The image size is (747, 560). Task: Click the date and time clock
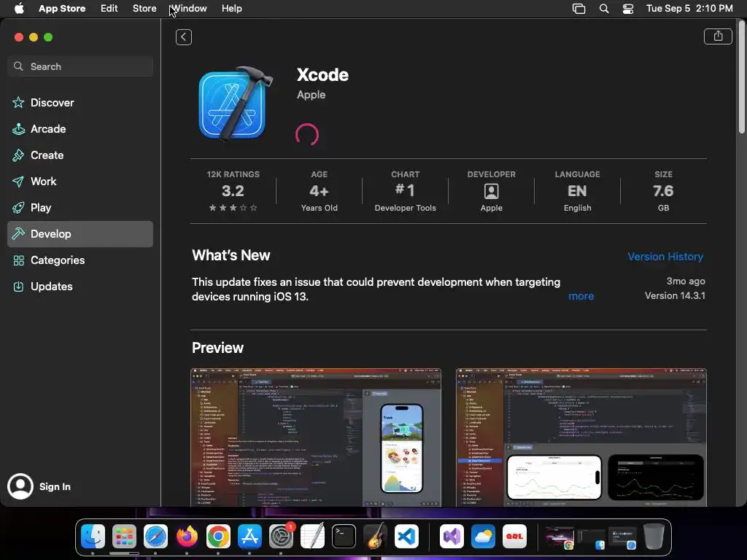click(x=689, y=9)
